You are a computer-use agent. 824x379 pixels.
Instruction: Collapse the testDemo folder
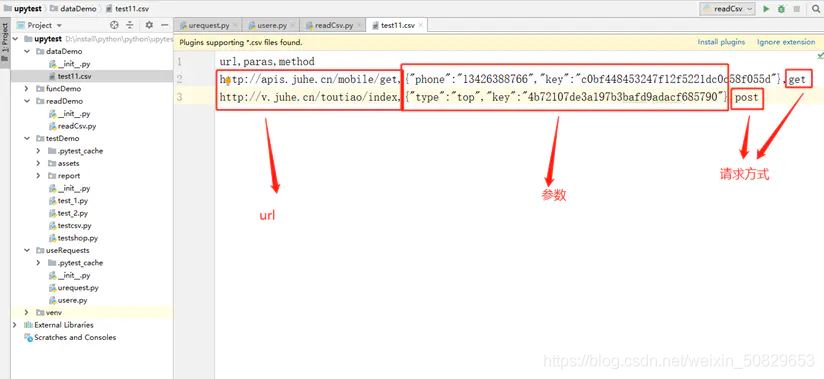coord(26,138)
